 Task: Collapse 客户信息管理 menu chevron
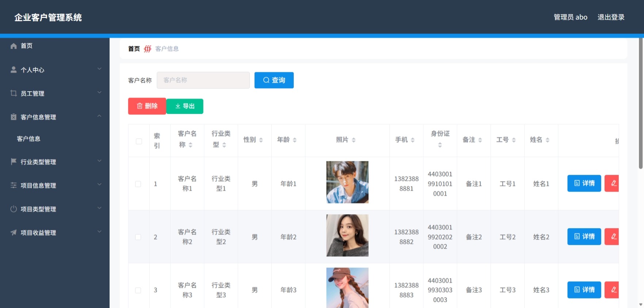[x=99, y=116]
